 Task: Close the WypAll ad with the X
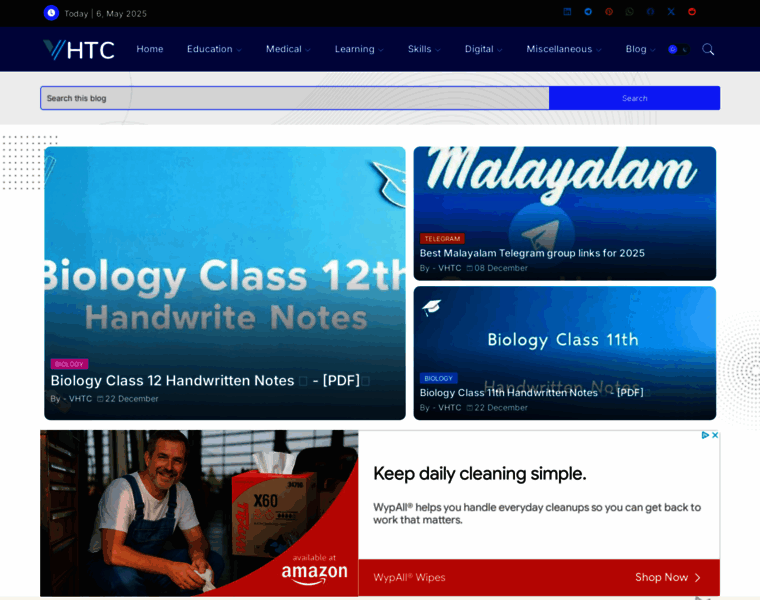point(715,435)
